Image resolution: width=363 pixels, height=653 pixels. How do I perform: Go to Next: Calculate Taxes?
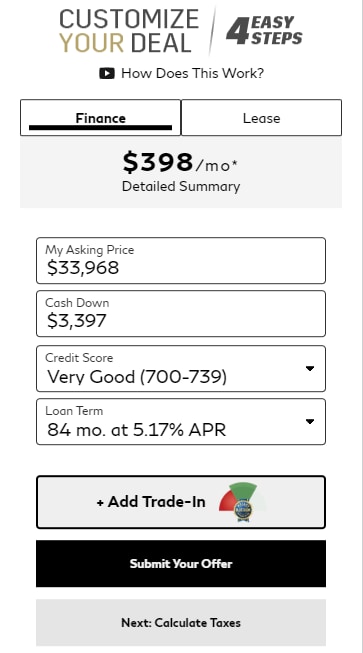(x=181, y=623)
